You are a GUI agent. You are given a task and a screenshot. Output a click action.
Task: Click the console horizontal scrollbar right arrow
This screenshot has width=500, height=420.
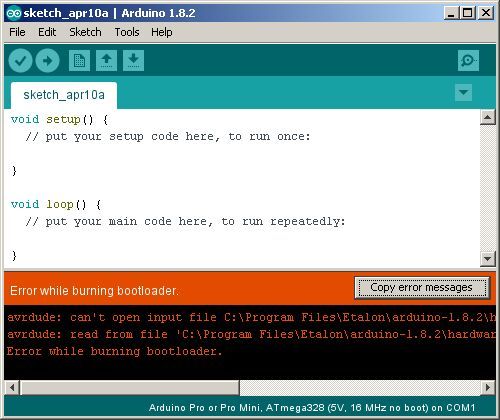488,387
